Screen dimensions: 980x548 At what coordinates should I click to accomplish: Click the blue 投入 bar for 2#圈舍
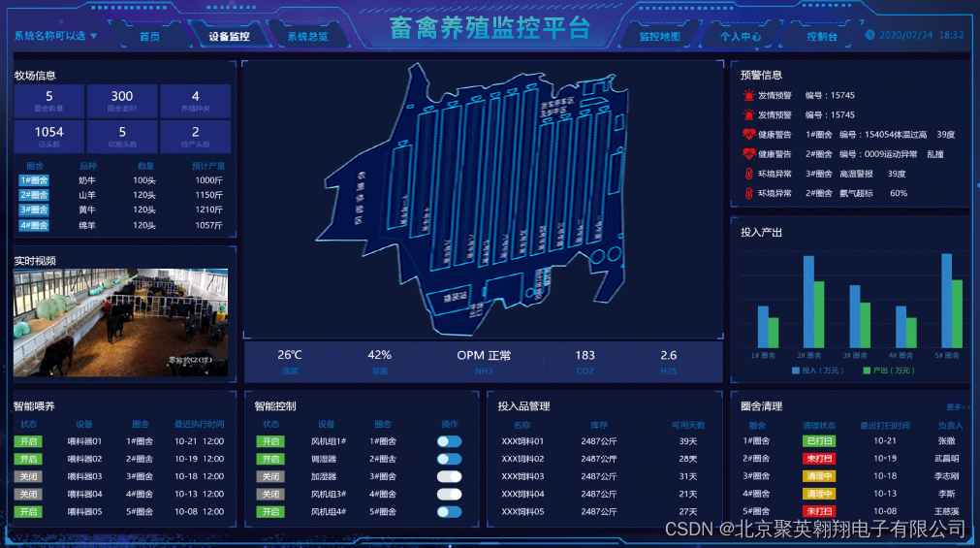pyautogui.click(x=808, y=302)
